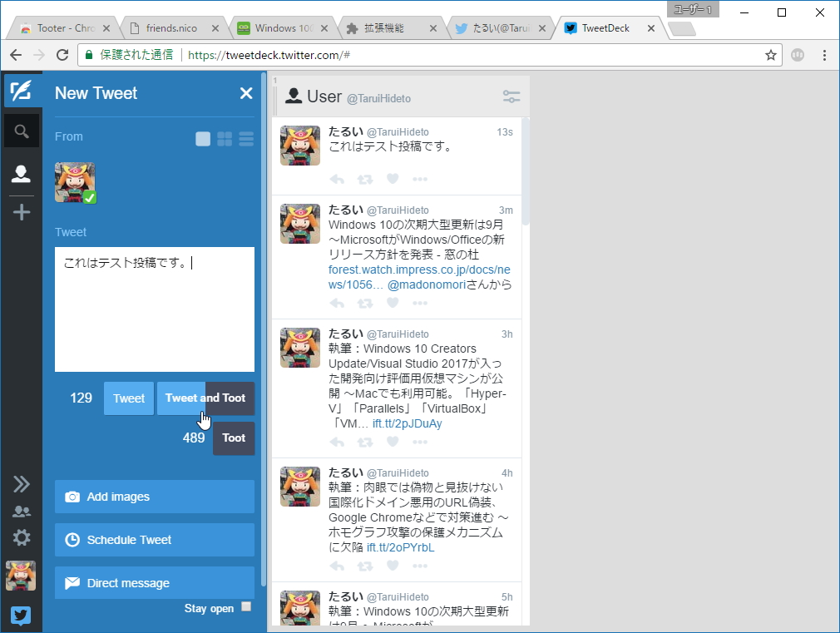Image resolution: width=840 pixels, height=633 pixels.
Task: Add a new column with the plus icon
Action: (21, 211)
